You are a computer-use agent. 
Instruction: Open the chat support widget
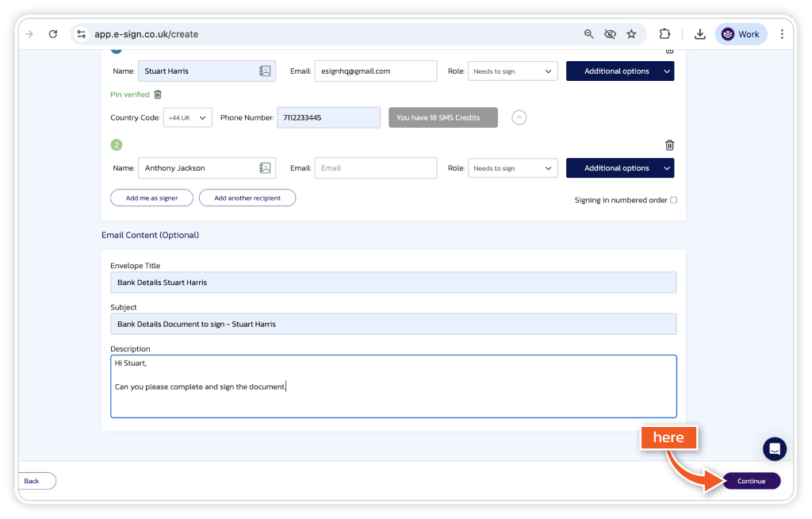(774, 448)
